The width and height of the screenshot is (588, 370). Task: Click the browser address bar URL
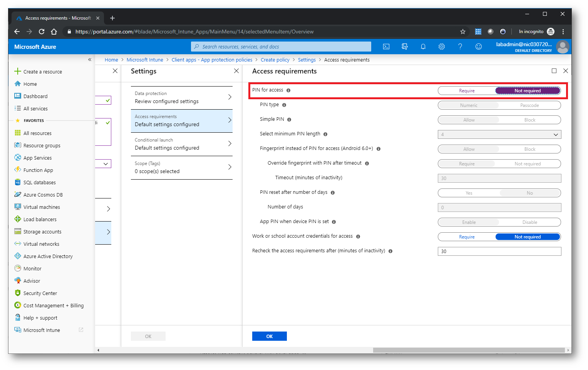point(194,32)
